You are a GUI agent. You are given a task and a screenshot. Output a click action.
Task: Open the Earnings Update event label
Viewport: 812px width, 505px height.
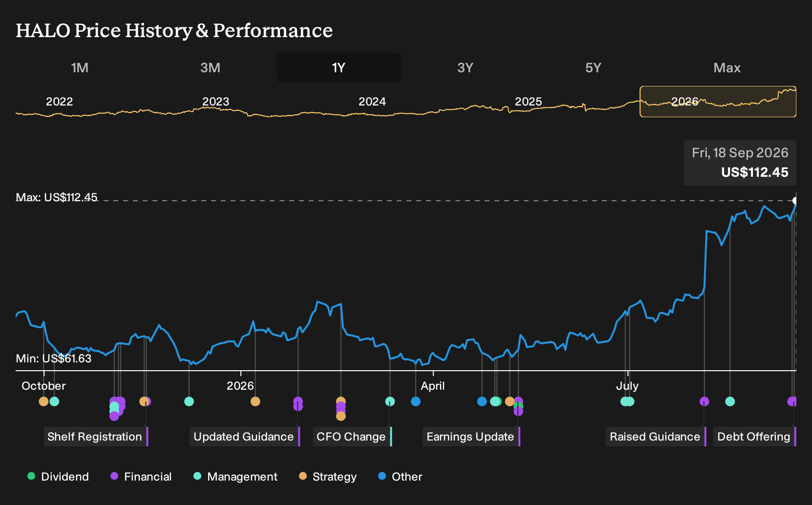click(x=471, y=437)
